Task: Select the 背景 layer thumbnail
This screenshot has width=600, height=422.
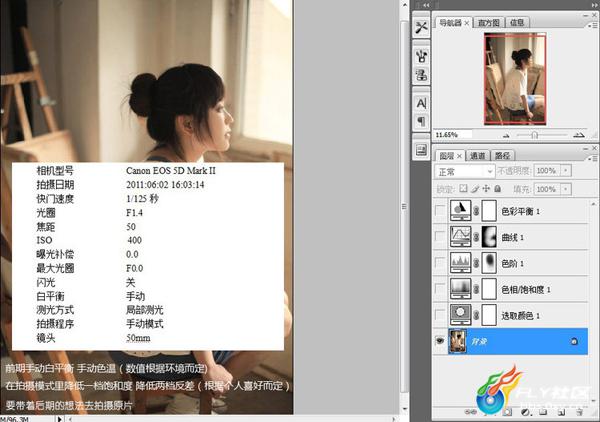Action: click(x=457, y=341)
